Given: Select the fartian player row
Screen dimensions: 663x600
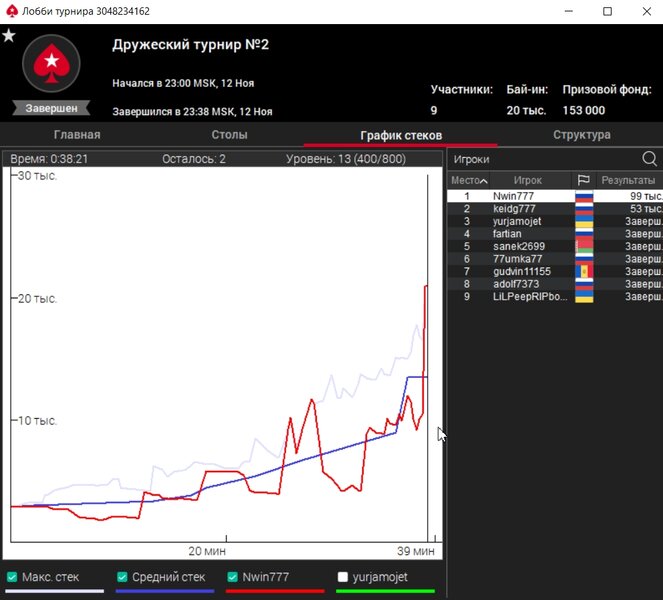Looking at the screenshot, I should (x=507, y=234).
